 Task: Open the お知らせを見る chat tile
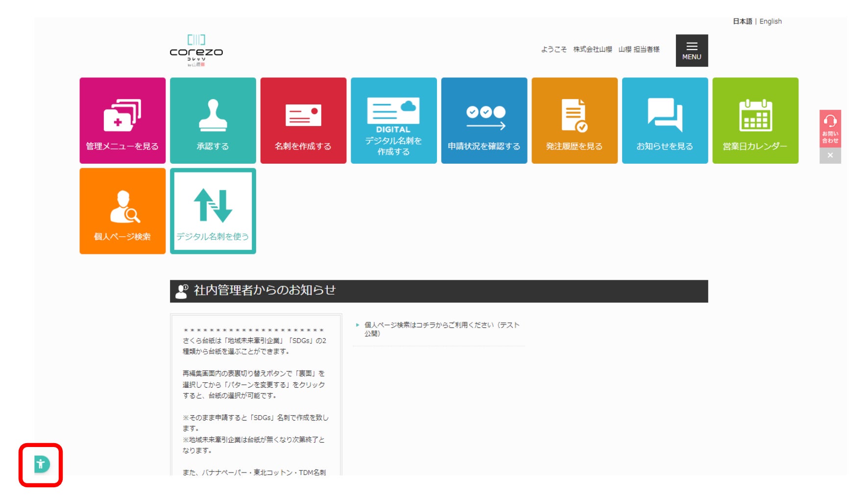tap(665, 121)
